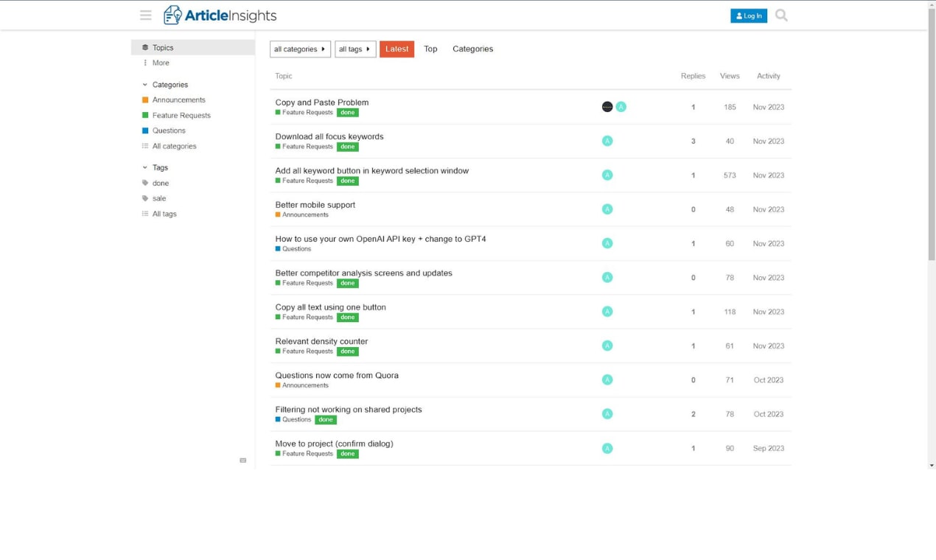Click Announcements badge under Questions from Quora
Screen dimensions: 936x560
(302, 385)
